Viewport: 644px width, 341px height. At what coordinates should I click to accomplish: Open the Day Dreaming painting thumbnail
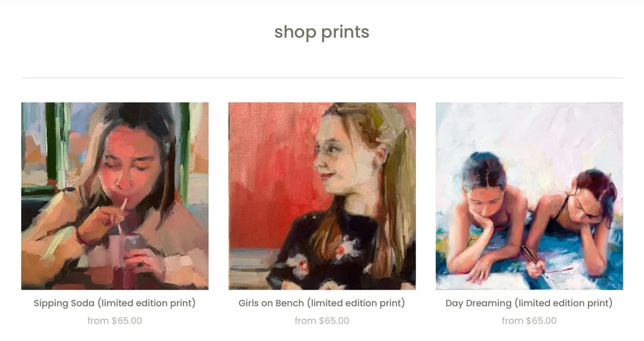(529, 196)
